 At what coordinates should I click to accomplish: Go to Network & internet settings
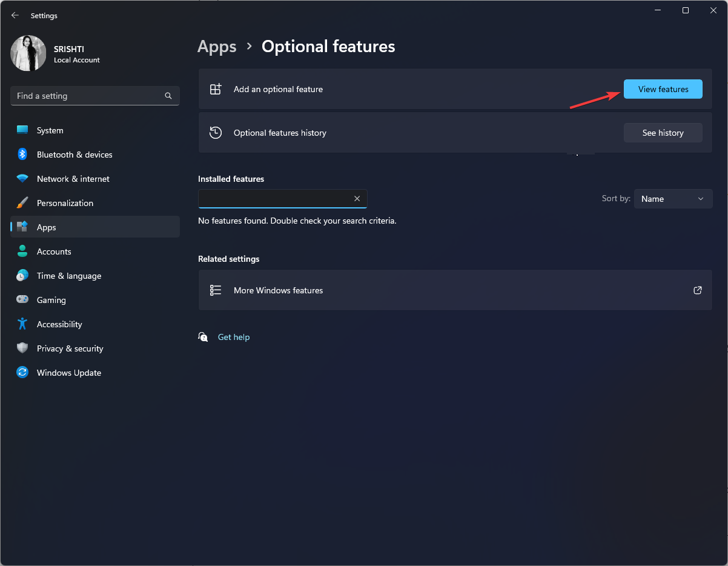tap(95, 179)
